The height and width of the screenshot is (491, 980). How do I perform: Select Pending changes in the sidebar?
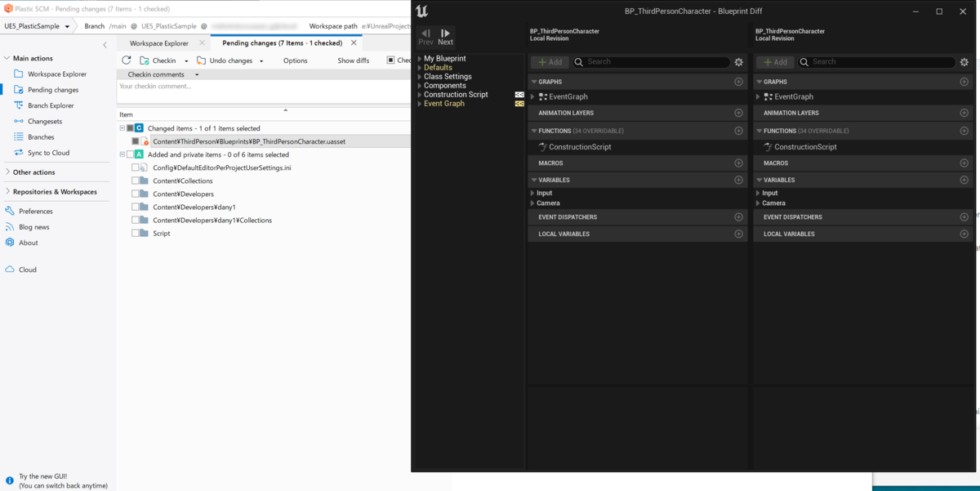point(47,90)
